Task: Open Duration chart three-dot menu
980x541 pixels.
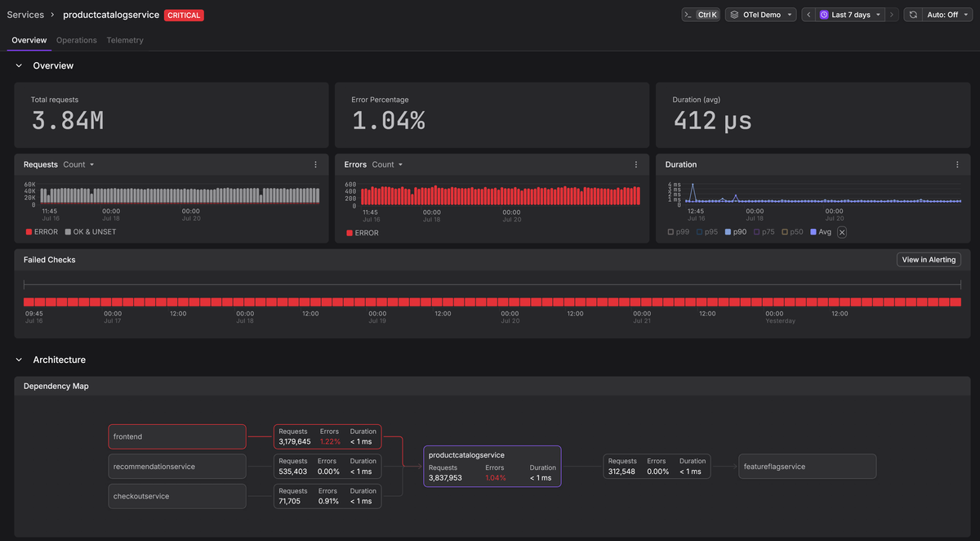Action: point(957,164)
